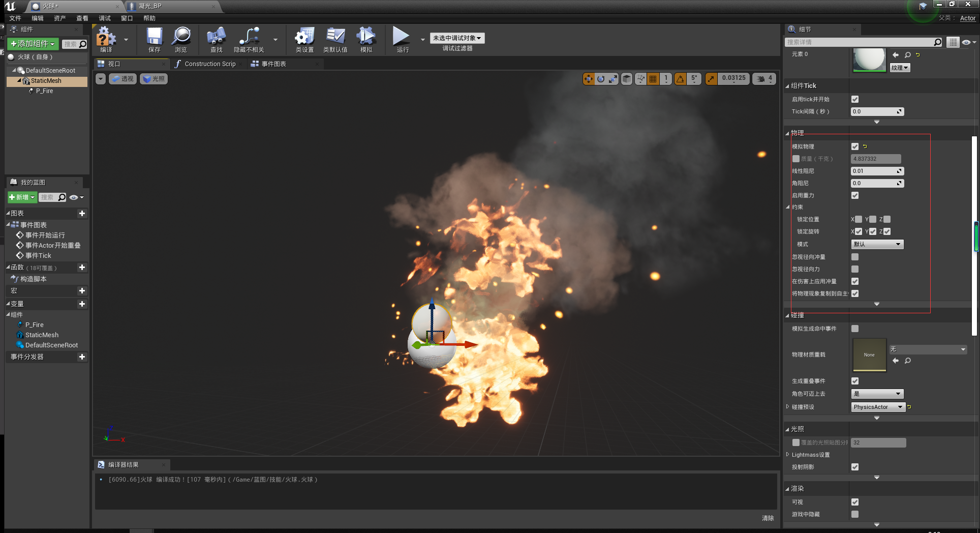
Task: Add new variable with 变量 plus icon
Action: (x=82, y=304)
